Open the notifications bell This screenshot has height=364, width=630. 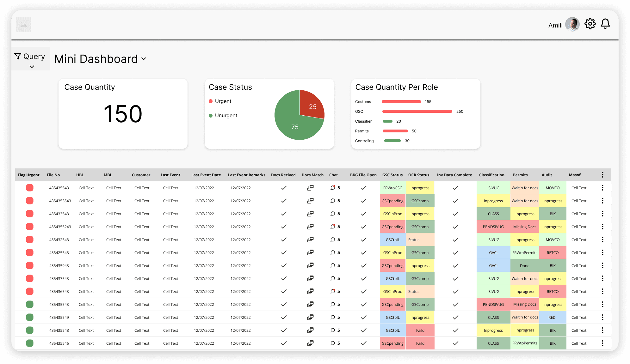tap(605, 24)
